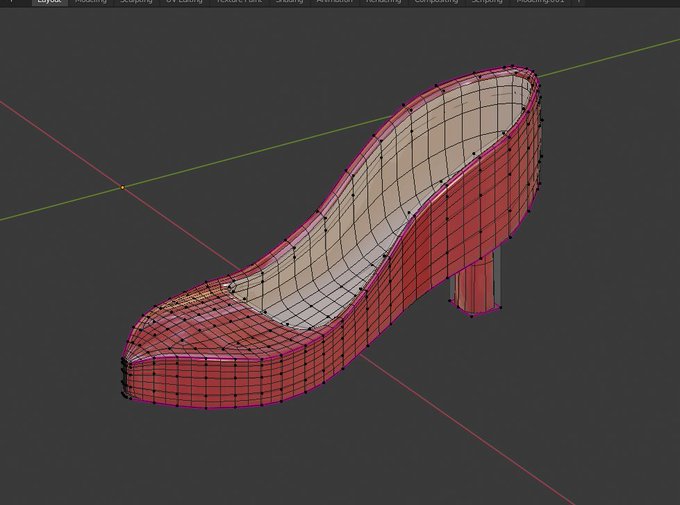The width and height of the screenshot is (680, 505).
Task: Open the Animation workspace tab
Action: [334, 2]
